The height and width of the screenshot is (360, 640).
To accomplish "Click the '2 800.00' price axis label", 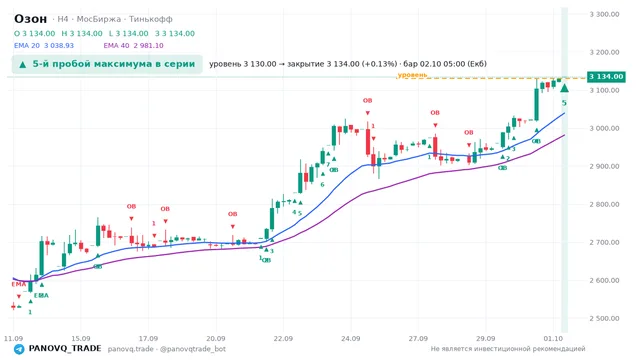I will click(604, 204).
